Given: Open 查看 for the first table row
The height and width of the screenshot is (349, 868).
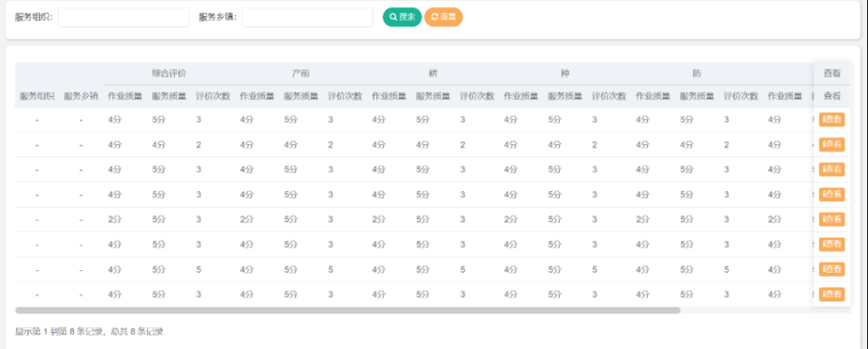Looking at the screenshot, I should 831,120.
